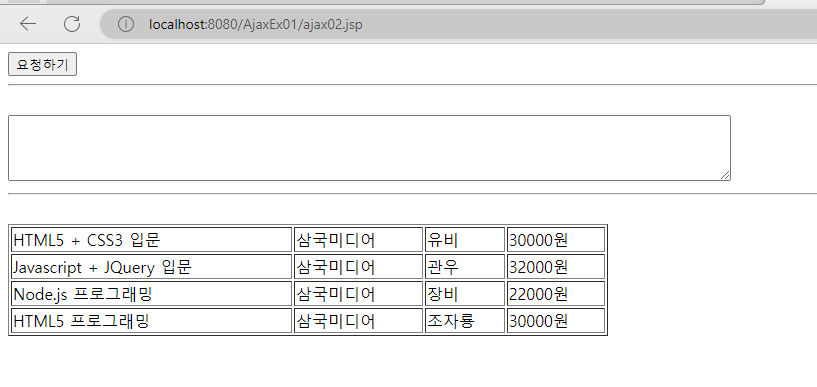Click the price cell 32000원
Screen dimensions: 817x387
(556, 267)
